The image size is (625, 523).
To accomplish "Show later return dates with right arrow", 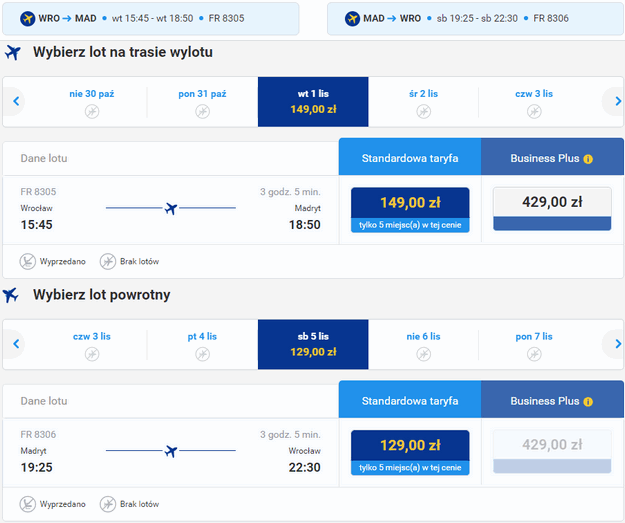I will point(614,344).
